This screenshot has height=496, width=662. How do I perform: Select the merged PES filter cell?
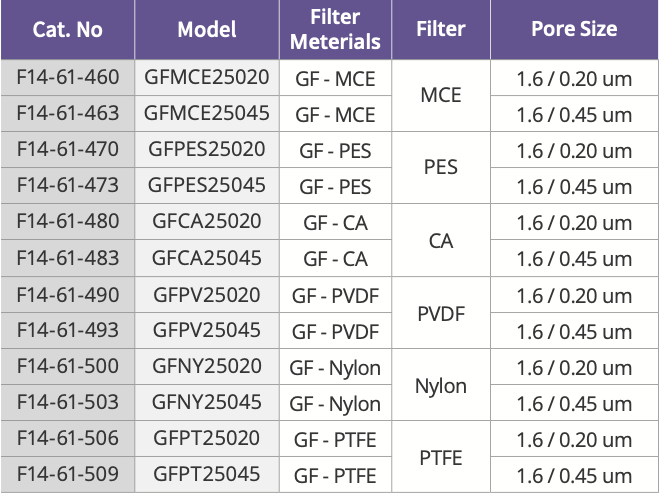[x=441, y=168]
